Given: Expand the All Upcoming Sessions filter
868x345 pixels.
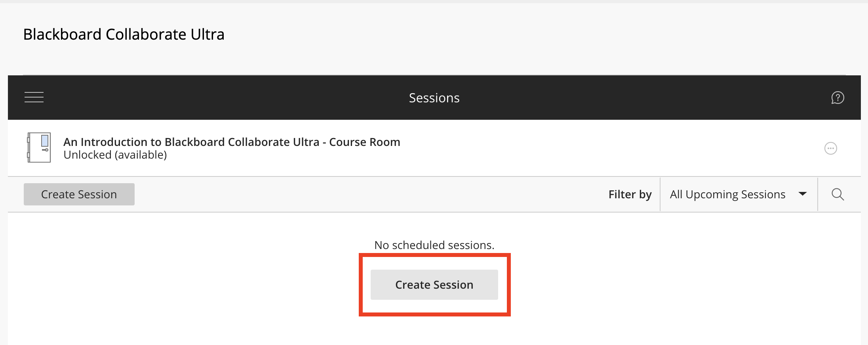Looking at the screenshot, I should 739,194.
